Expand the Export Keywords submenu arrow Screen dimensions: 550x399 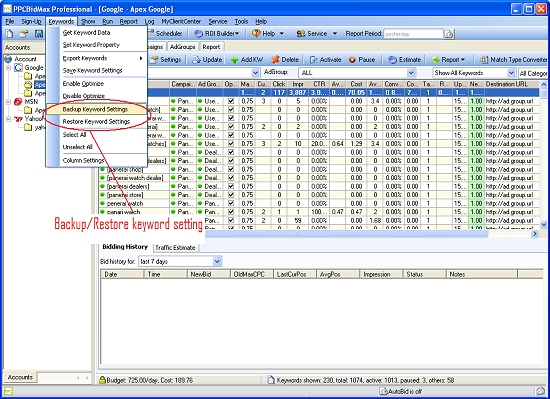point(141,58)
